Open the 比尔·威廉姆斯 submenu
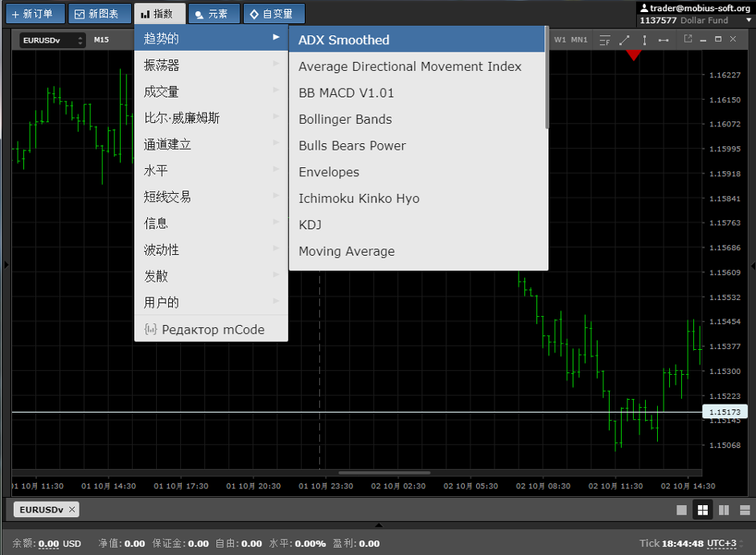The image size is (756, 555). coord(212,117)
